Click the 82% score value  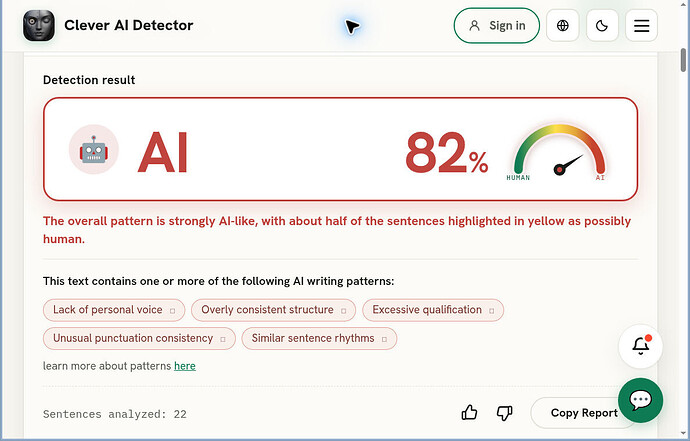coord(447,152)
